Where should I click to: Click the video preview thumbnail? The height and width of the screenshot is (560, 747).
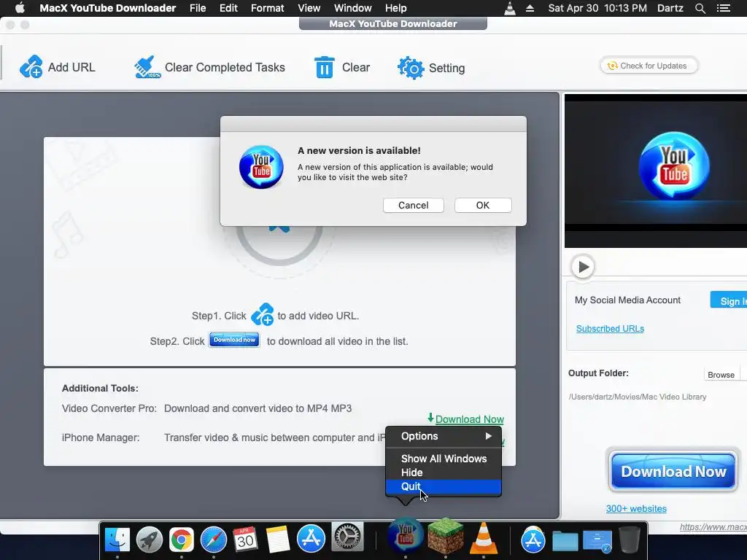(x=656, y=171)
